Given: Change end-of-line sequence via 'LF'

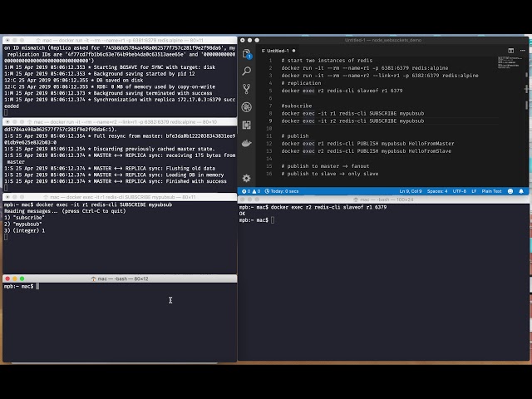Looking at the screenshot, I should pyautogui.click(x=474, y=191).
